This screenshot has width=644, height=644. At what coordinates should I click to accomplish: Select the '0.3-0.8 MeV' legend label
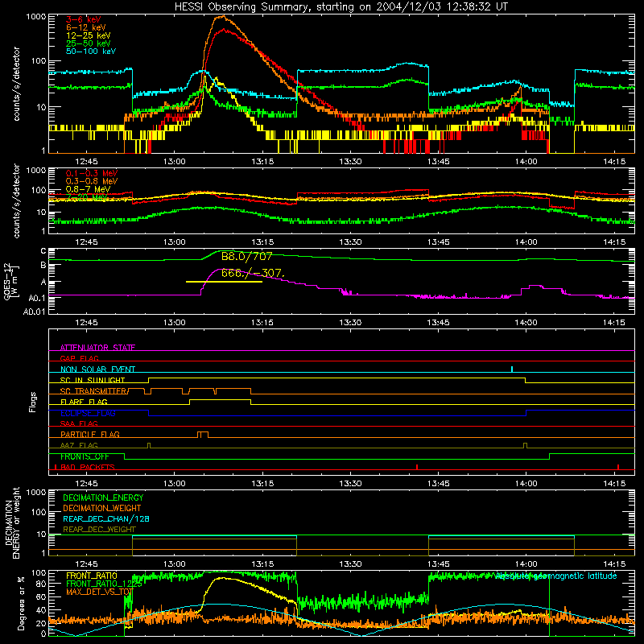pos(92,181)
